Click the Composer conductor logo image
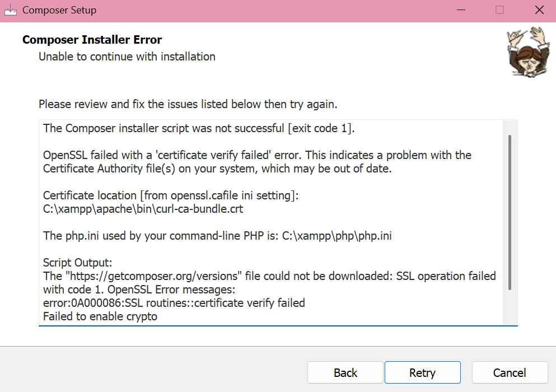This screenshot has width=556, height=392. [x=529, y=52]
